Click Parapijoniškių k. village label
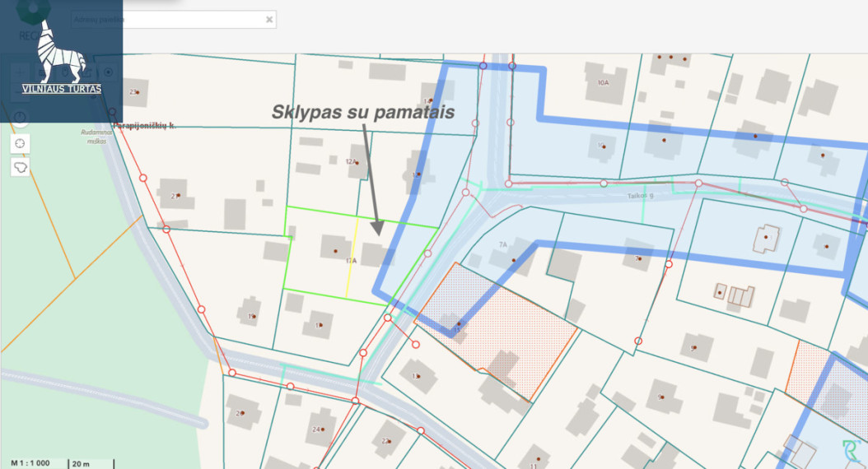Screen dimensions: 868x469 coord(144,126)
